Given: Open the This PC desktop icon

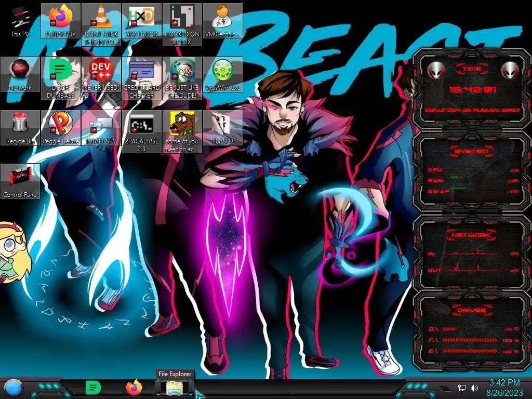Looking at the screenshot, I should tap(20, 21).
